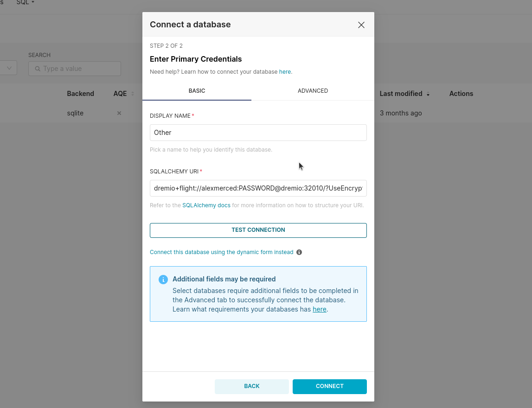Screen dimensions: 532x408
Task: Go back with the BACK button
Action: tap(251, 386)
